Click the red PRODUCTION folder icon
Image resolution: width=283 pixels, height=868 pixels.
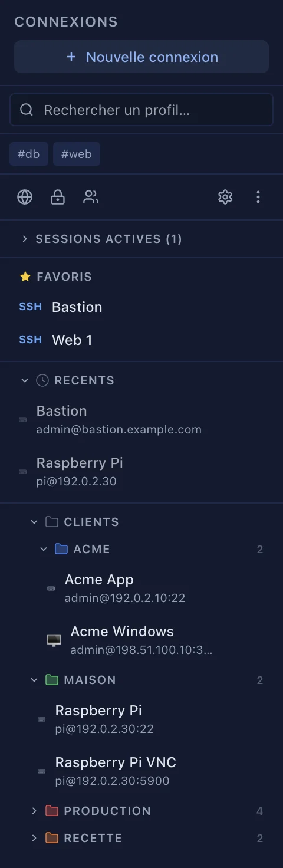click(52, 811)
